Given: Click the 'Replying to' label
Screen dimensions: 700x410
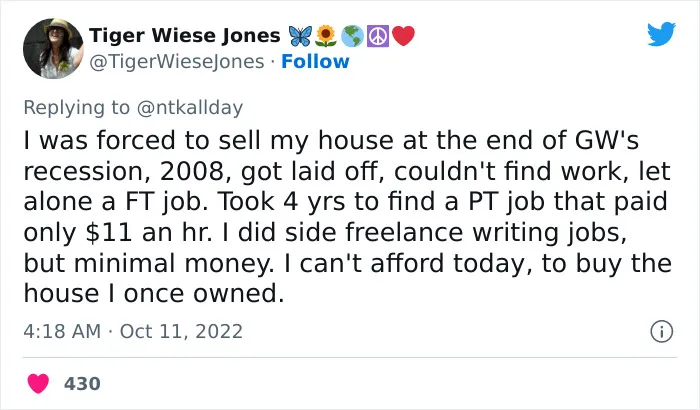Looking at the screenshot, I should tap(76, 108).
